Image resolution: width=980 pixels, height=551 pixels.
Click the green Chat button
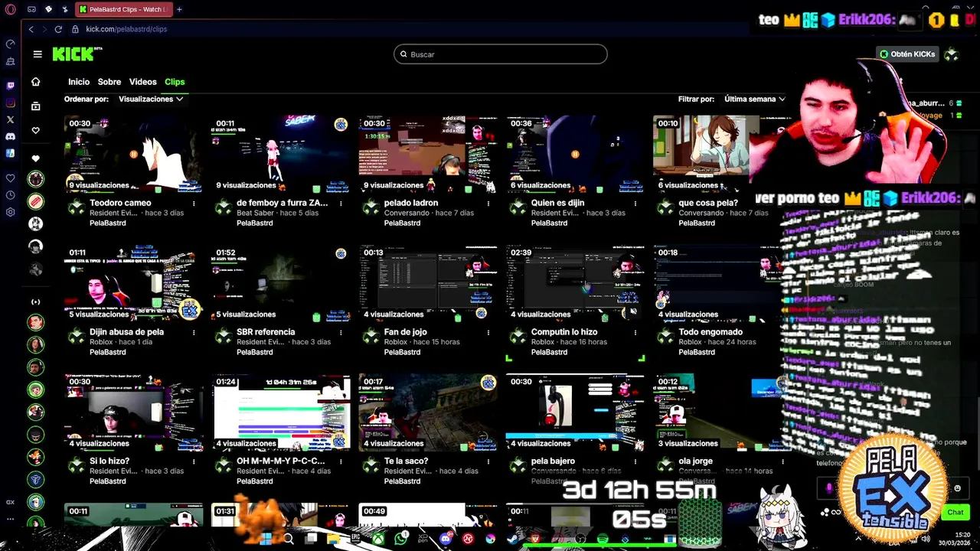(955, 512)
